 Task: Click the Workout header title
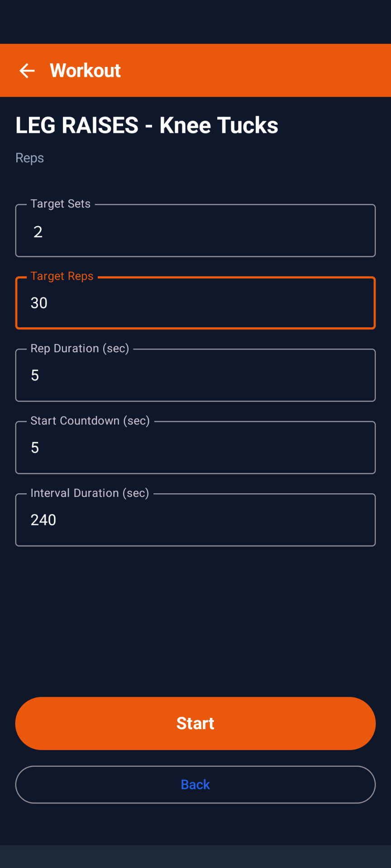[85, 71]
